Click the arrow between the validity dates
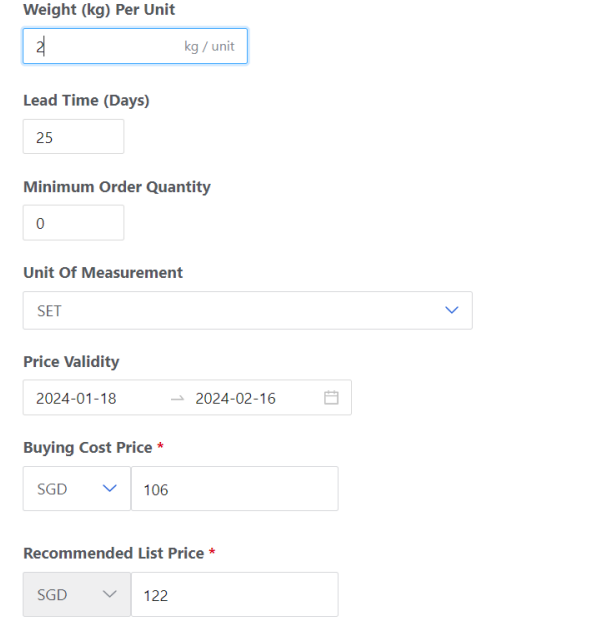Viewport: 594px width, 626px height. point(177,398)
